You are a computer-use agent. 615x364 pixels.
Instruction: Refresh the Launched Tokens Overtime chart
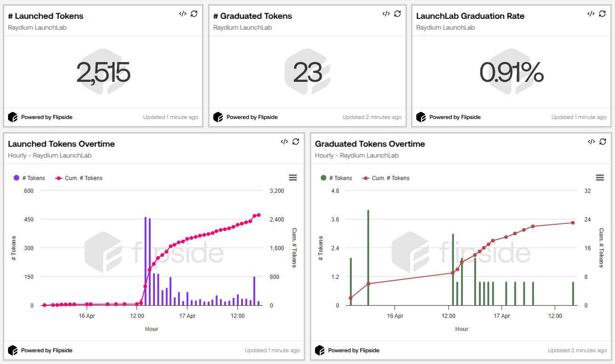pos(296,142)
